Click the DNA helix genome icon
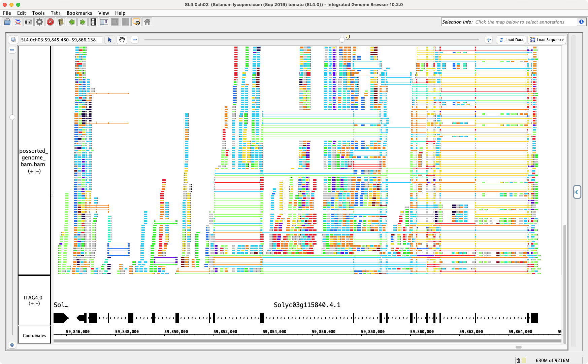 click(18, 22)
